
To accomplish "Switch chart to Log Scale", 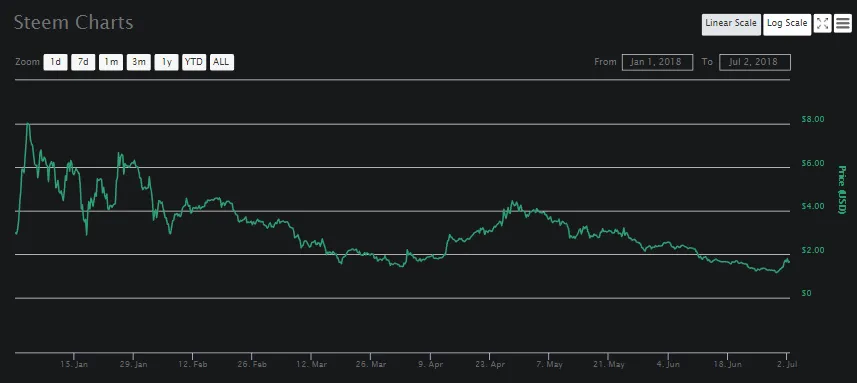I will click(787, 24).
